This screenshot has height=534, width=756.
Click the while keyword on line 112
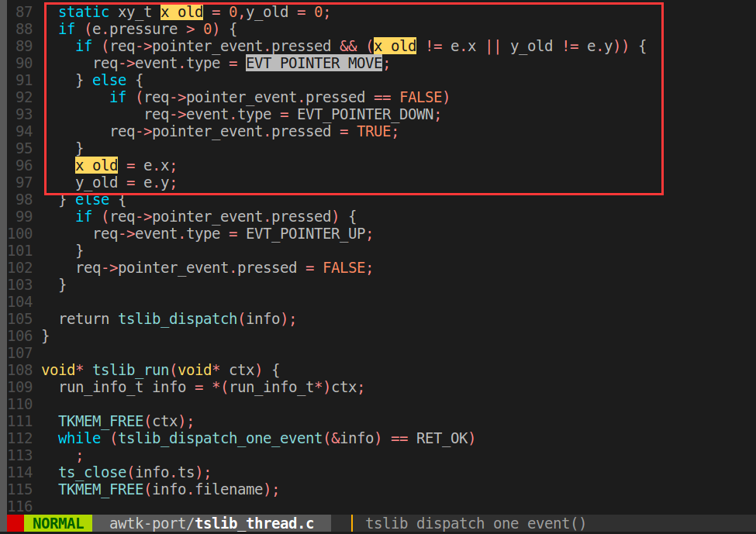click(79, 438)
